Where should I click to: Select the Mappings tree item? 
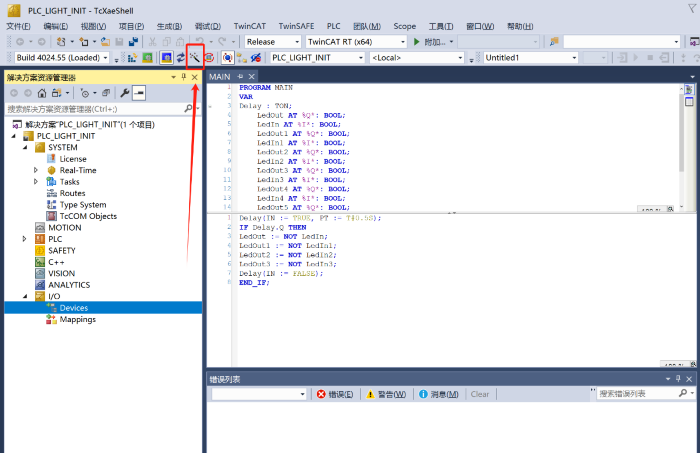[x=78, y=319]
